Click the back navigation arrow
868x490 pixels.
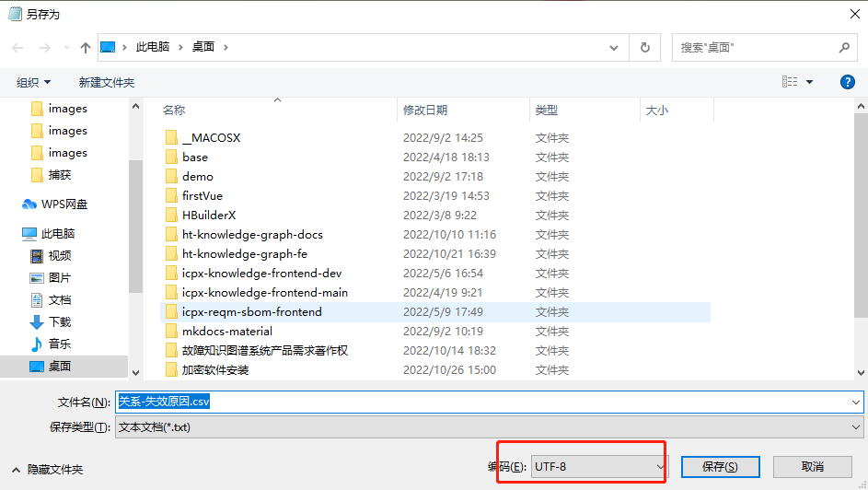tap(17, 47)
